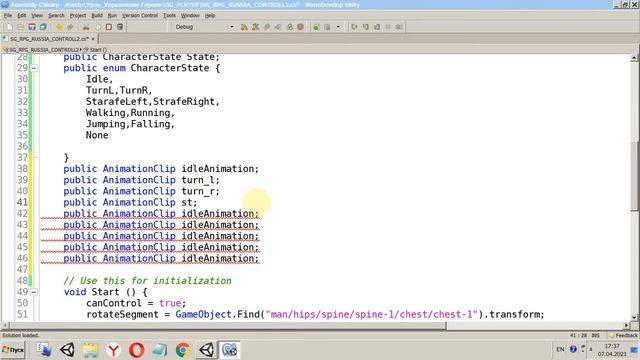Open the SG_RPG_RUSSIA_CONTROLL2 class breadcrumb
This screenshot has height=360, width=640.
(x=42, y=49)
